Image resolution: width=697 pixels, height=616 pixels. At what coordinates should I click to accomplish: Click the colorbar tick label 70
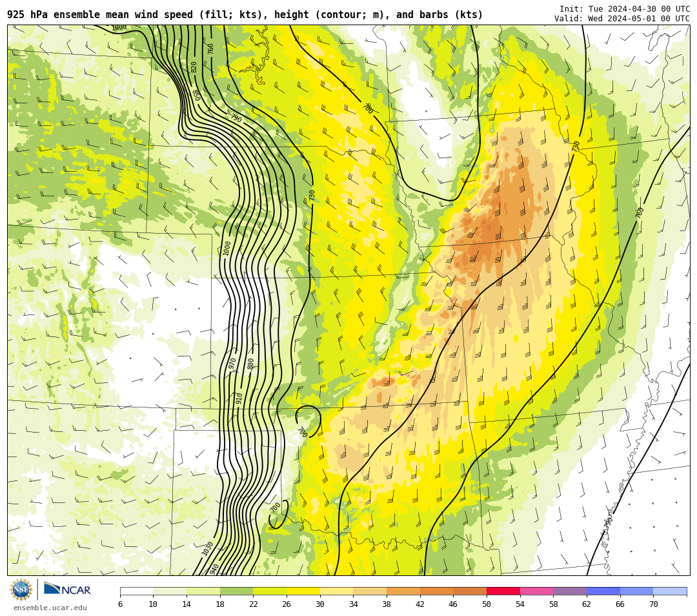pyautogui.click(x=653, y=604)
